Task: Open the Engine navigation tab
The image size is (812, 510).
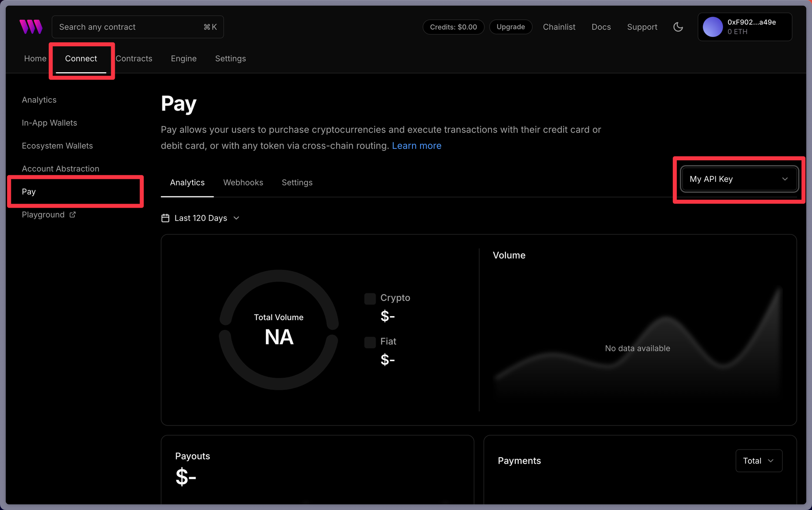Action: coord(184,58)
